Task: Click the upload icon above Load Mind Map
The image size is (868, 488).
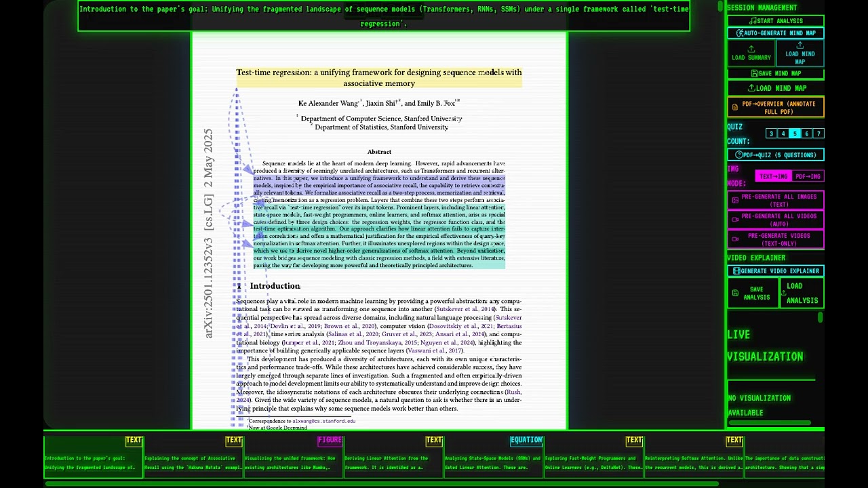Action: 800,45
